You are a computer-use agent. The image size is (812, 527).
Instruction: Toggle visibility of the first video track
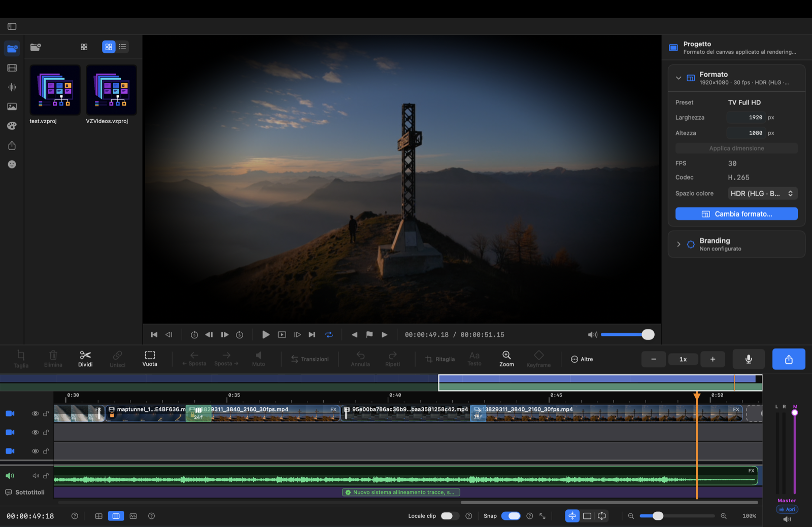[35, 413]
